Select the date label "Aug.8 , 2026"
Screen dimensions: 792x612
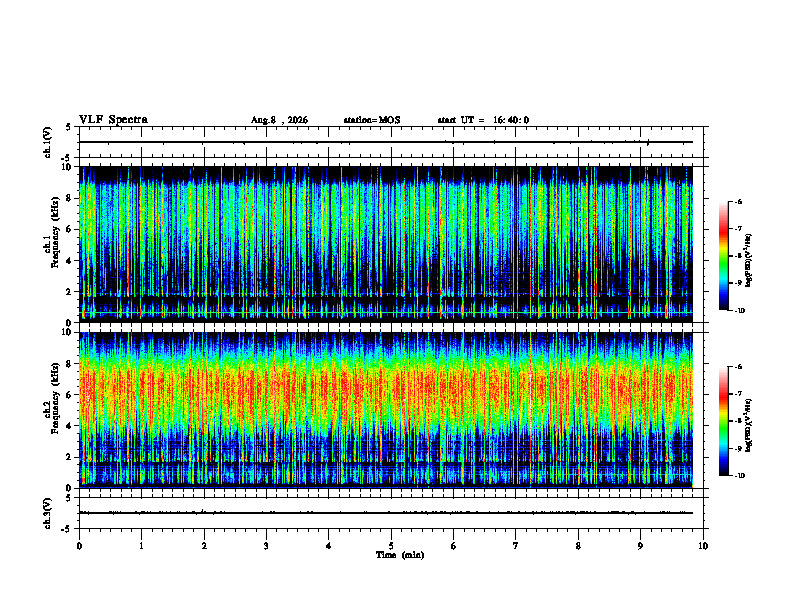click(279, 120)
